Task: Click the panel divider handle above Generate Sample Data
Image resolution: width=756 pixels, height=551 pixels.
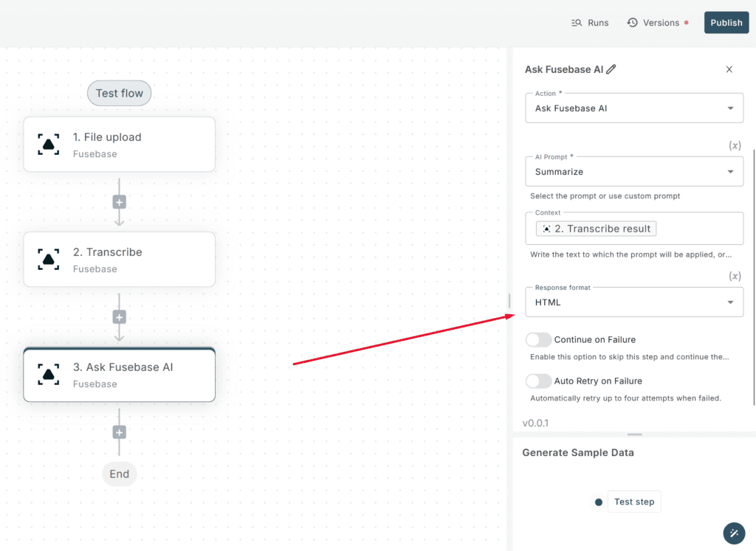Action: 634,434
